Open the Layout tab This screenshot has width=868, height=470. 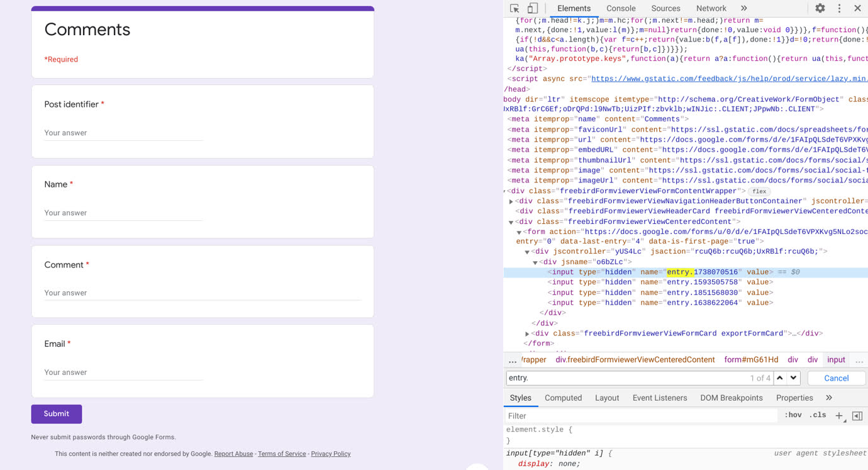607,398
